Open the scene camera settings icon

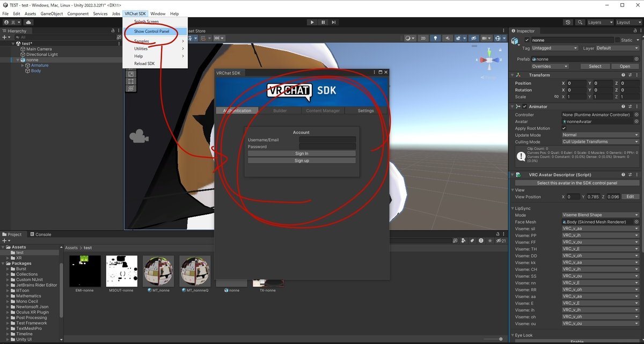[x=486, y=38]
